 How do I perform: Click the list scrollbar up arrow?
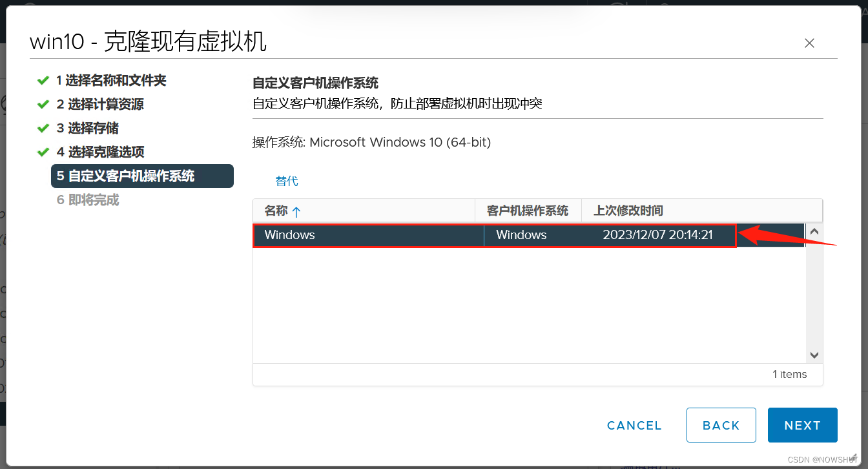[814, 231]
